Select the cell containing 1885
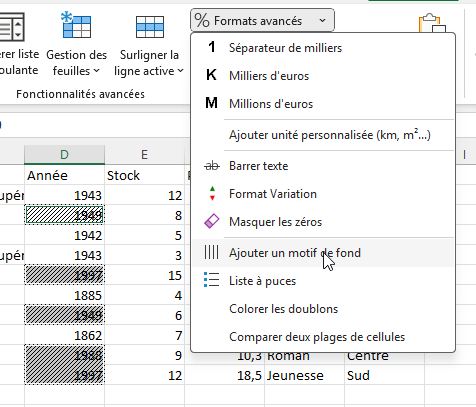The height and width of the screenshot is (407, 476). [64, 295]
